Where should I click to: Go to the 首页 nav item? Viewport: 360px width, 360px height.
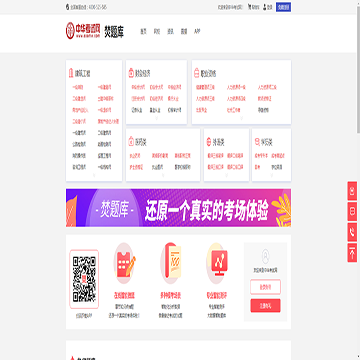coord(143,32)
